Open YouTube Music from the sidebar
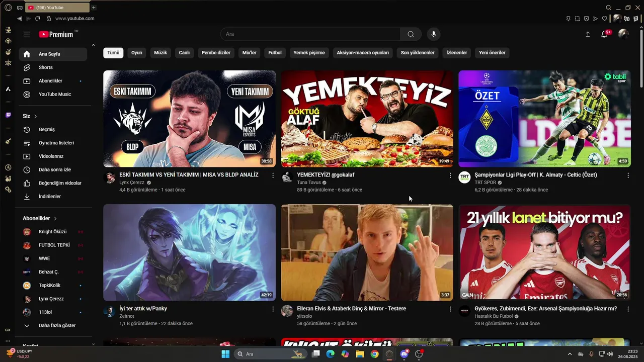The height and width of the screenshot is (362, 644). [53, 94]
